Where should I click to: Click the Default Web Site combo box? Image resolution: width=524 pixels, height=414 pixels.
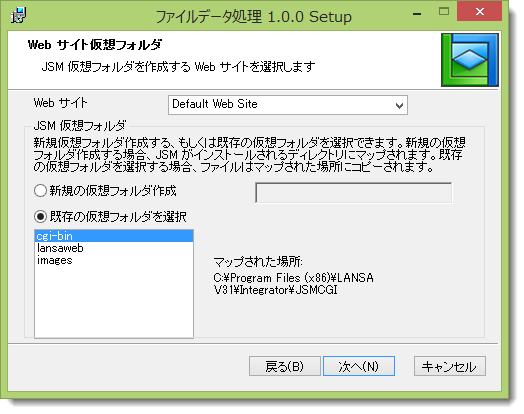point(288,105)
